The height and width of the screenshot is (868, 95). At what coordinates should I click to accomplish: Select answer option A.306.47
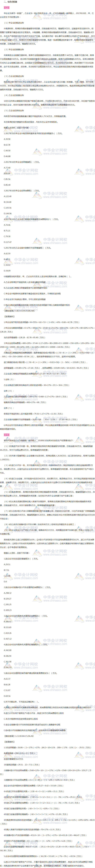pyautogui.click(x=8, y=622)
